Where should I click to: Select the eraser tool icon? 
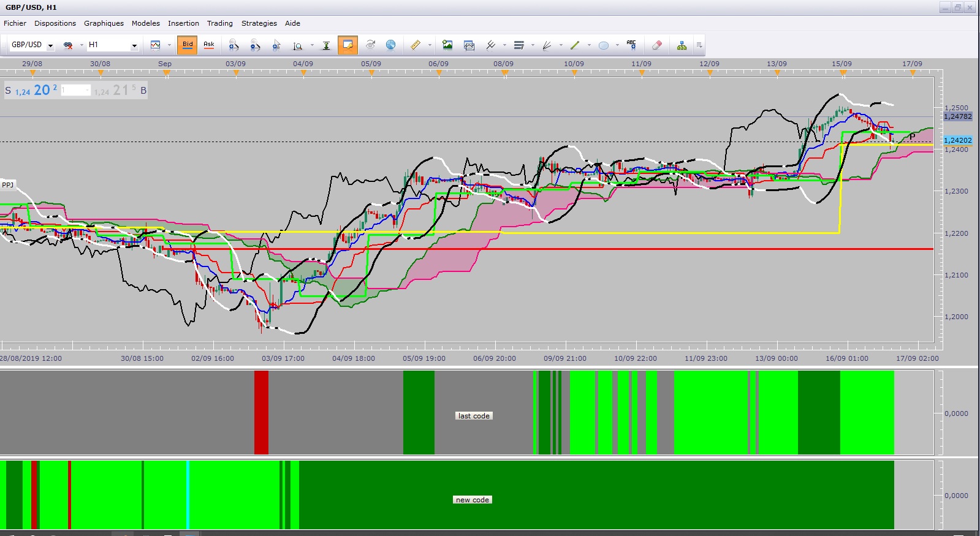657,45
